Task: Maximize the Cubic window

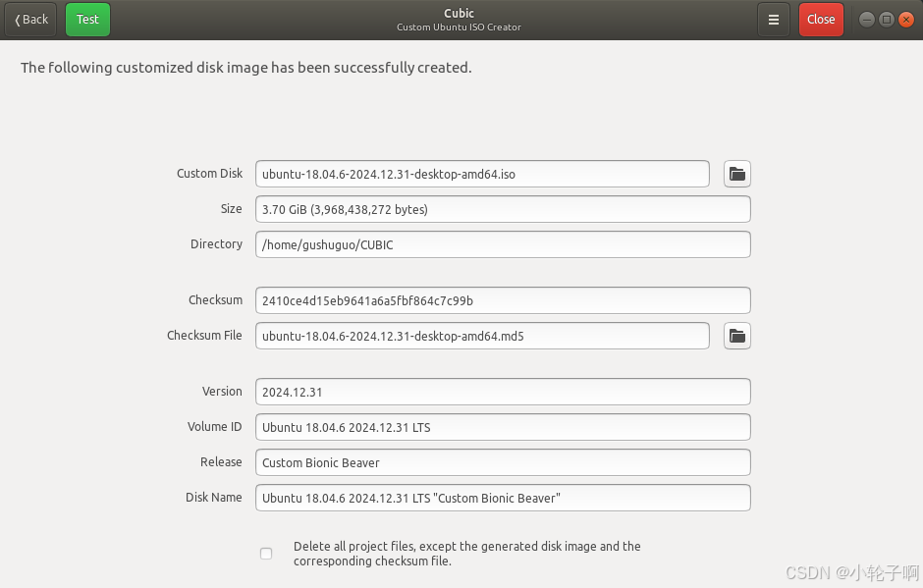Action: (887, 20)
